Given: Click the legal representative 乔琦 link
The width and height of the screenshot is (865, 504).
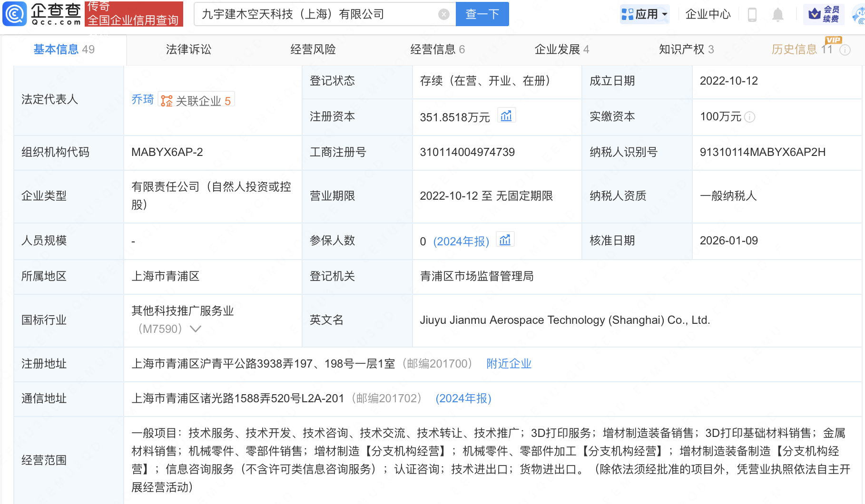Looking at the screenshot, I should point(142,99).
